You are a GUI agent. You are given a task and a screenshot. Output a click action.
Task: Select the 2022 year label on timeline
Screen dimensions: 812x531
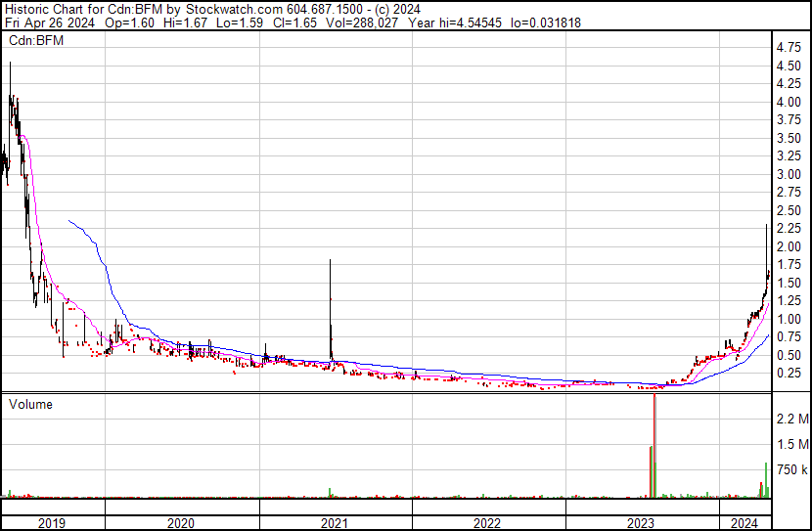488,523
